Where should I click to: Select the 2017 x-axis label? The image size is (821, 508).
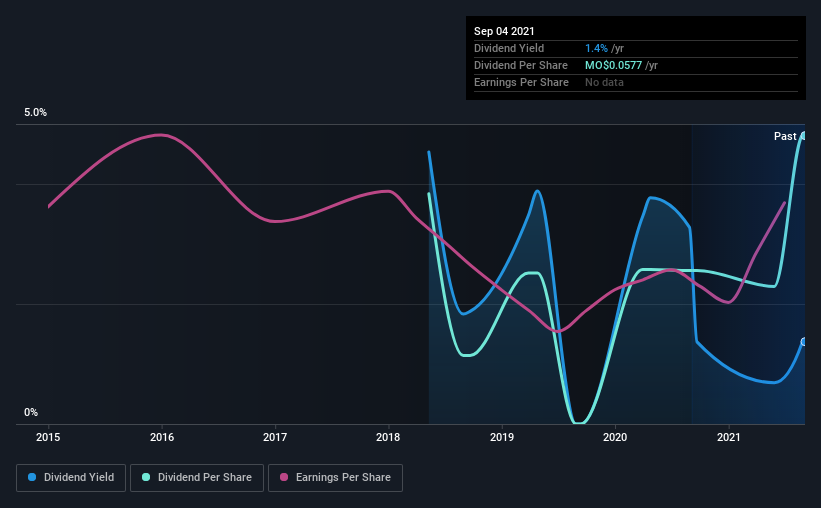pyautogui.click(x=275, y=437)
